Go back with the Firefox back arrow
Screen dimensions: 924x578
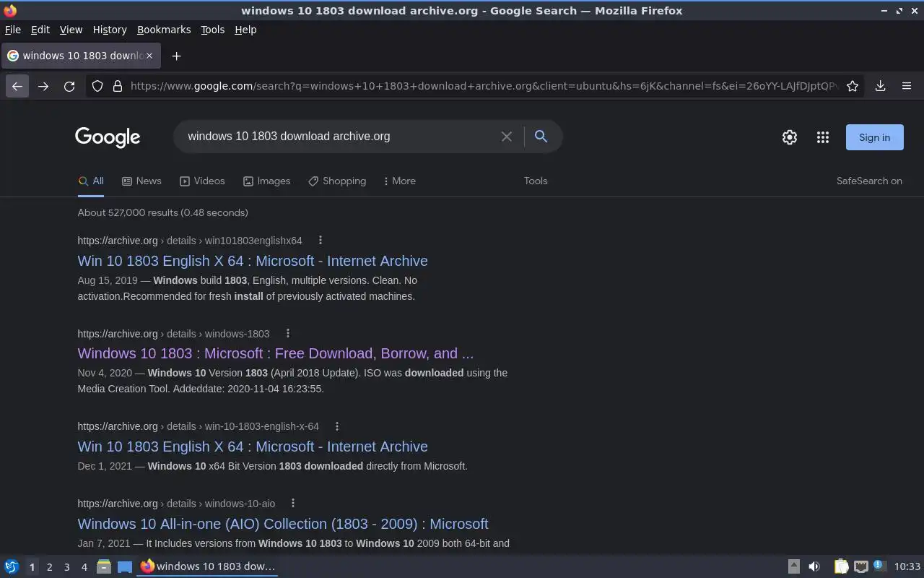17,86
